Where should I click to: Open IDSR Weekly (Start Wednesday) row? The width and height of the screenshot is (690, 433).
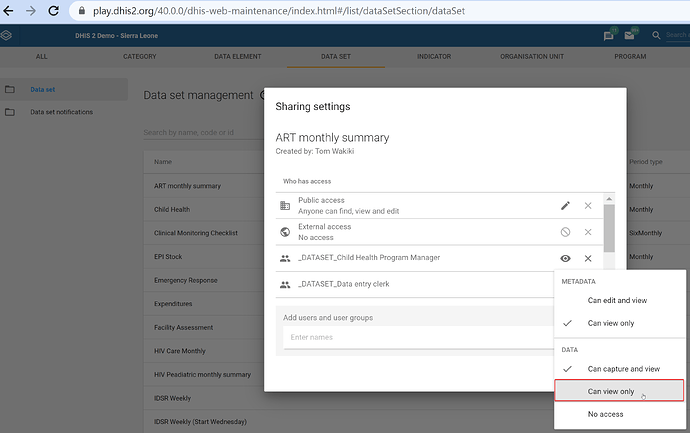click(203, 422)
